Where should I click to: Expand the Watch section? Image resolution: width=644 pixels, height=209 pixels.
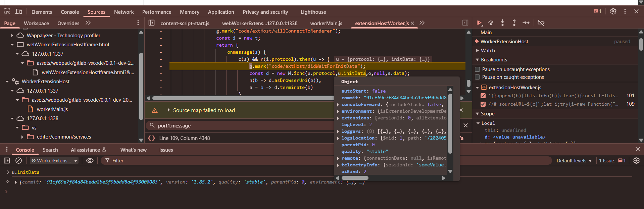pyautogui.click(x=478, y=51)
